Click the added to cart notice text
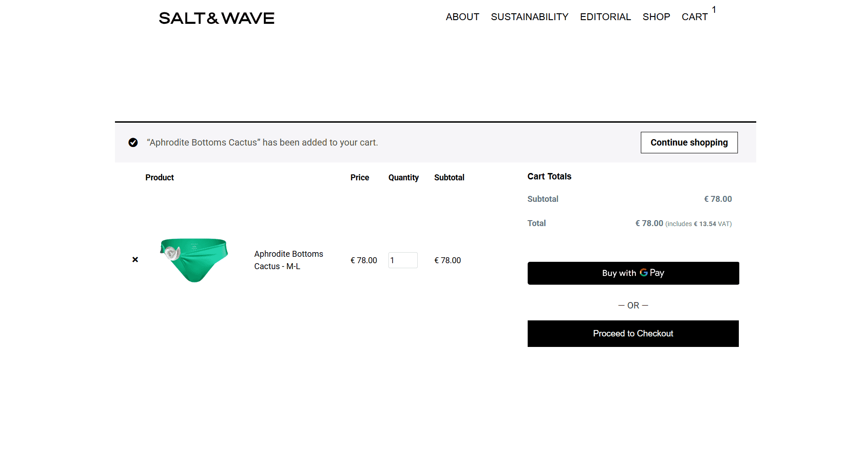Screen dimensions: 868x449 (262, 143)
